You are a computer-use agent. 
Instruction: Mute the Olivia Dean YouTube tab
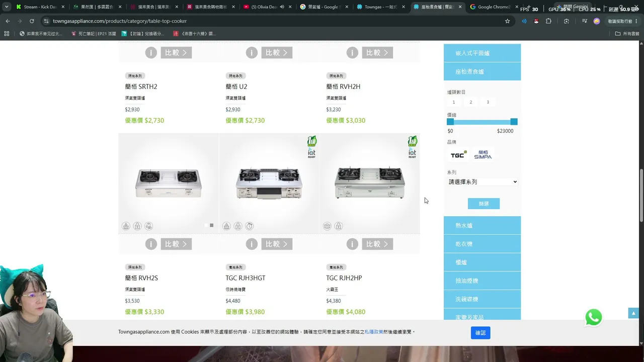coord(282,7)
